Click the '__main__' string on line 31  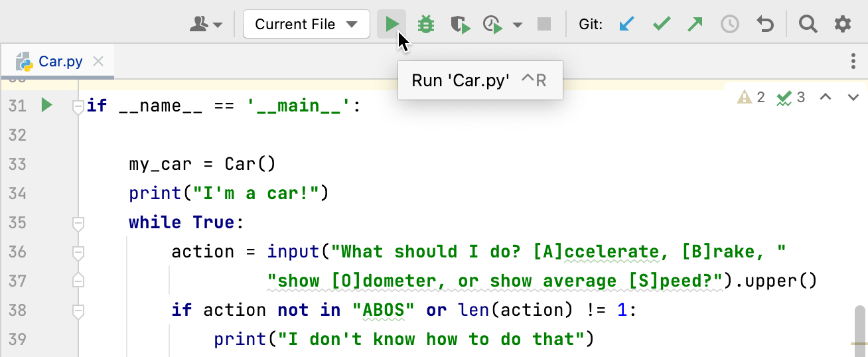[x=299, y=106]
